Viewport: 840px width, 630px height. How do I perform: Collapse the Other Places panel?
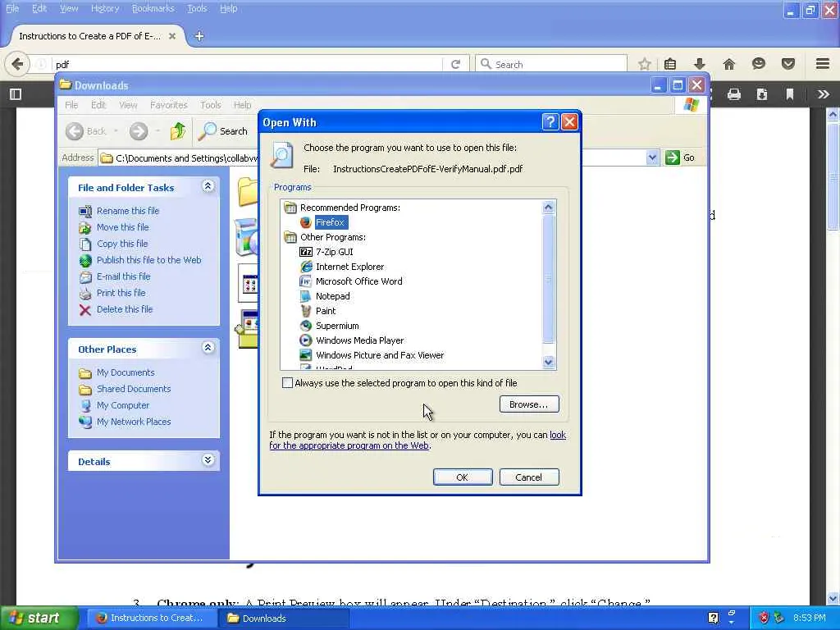point(208,348)
